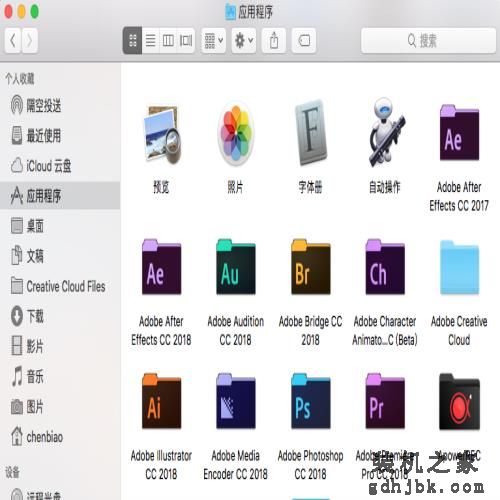Click the red close window button
This screenshot has width=500, height=500.
pos(8,11)
